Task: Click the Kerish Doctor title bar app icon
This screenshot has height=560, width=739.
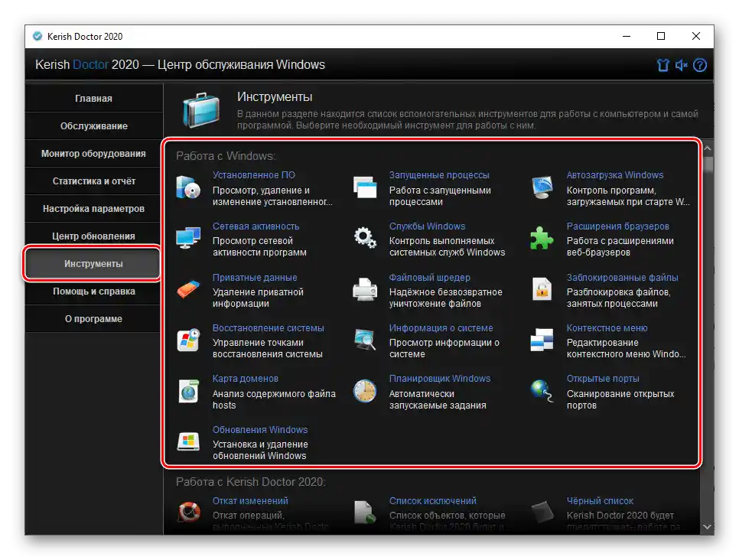Action: tap(37, 36)
